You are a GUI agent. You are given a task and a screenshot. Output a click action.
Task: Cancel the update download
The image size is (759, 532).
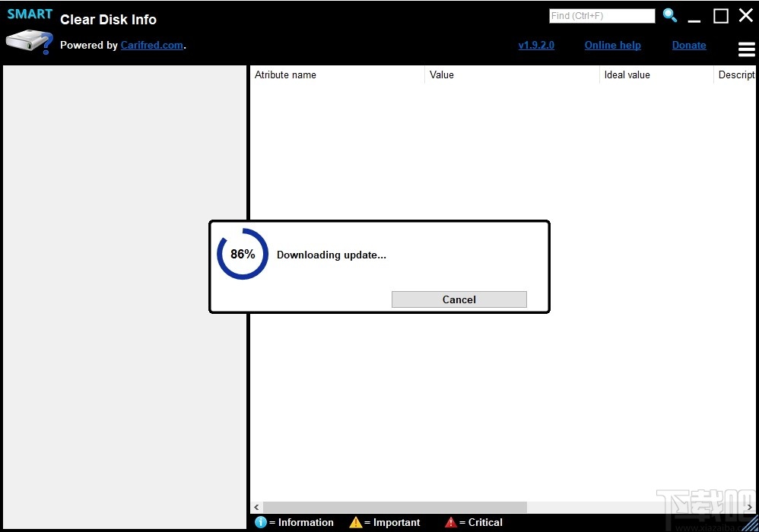[459, 299]
